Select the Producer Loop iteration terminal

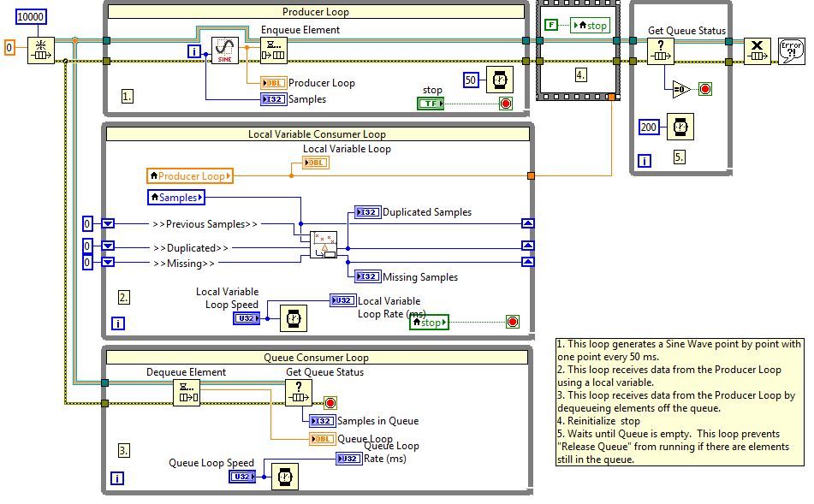(x=194, y=50)
